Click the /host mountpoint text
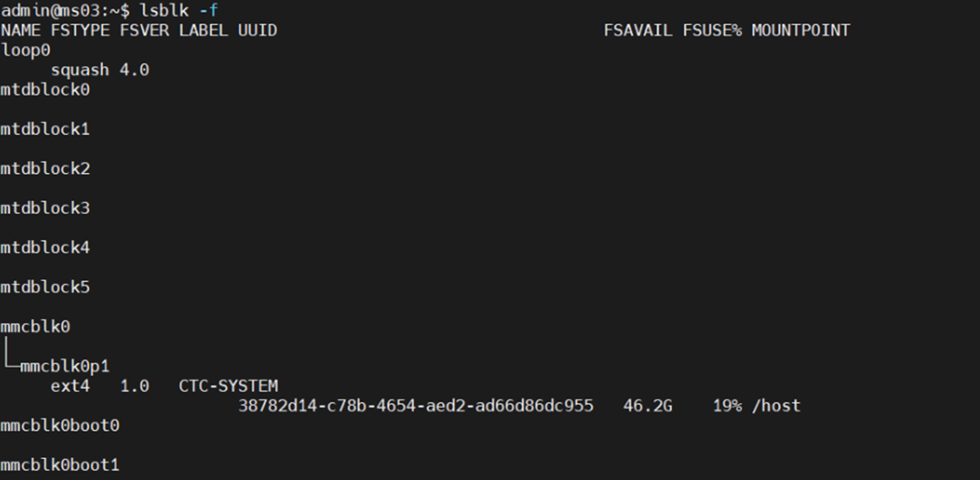Image resolution: width=980 pixels, height=480 pixels. [776, 406]
